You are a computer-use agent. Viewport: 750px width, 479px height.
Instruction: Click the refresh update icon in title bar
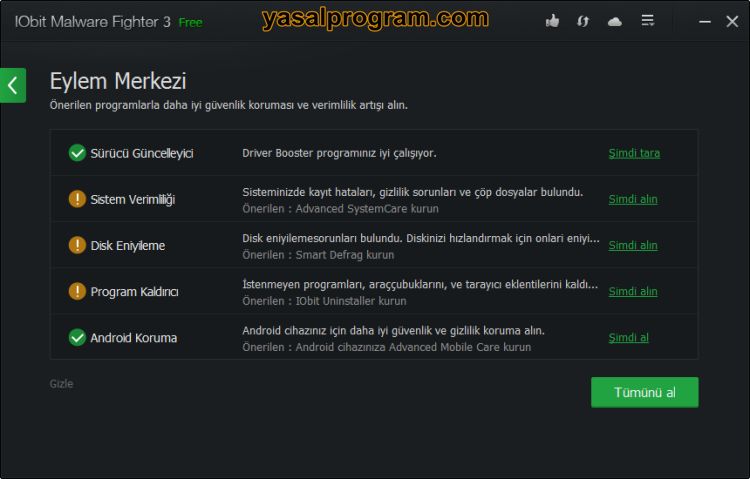(x=583, y=21)
